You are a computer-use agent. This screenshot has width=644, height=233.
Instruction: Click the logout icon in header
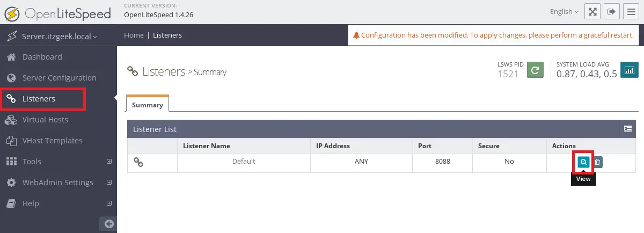[611, 12]
